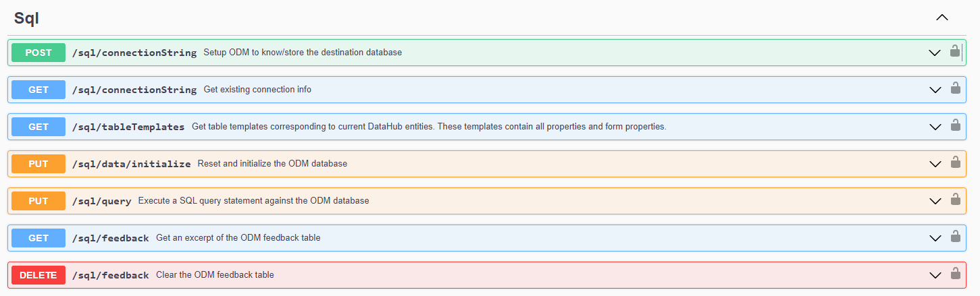Screen dimensions: 980x296
Task: Click lock icon on PUT /sql/query row
Action: tap(955, 200)
